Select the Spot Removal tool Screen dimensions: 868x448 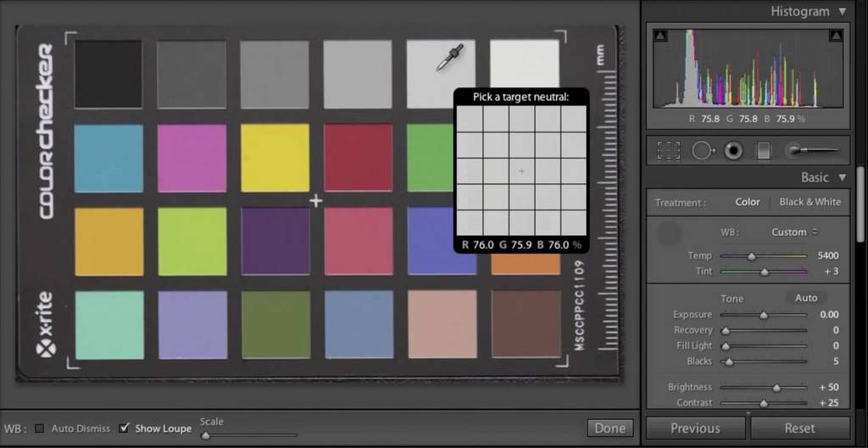704,151
